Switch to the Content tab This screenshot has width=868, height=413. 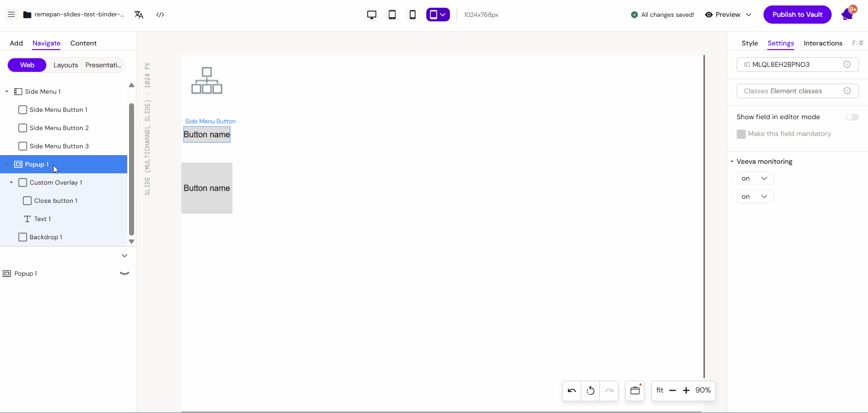84,43
